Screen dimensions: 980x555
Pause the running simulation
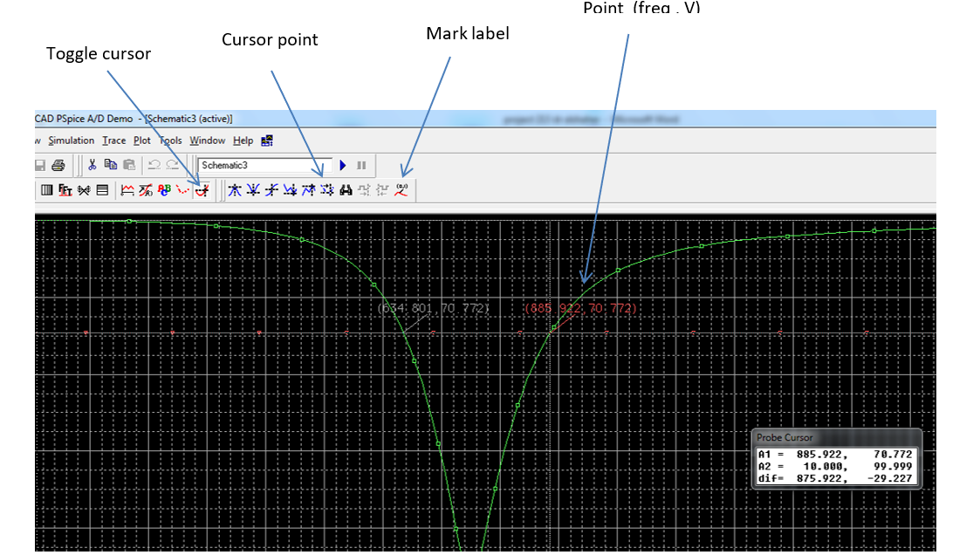(360, 165)
